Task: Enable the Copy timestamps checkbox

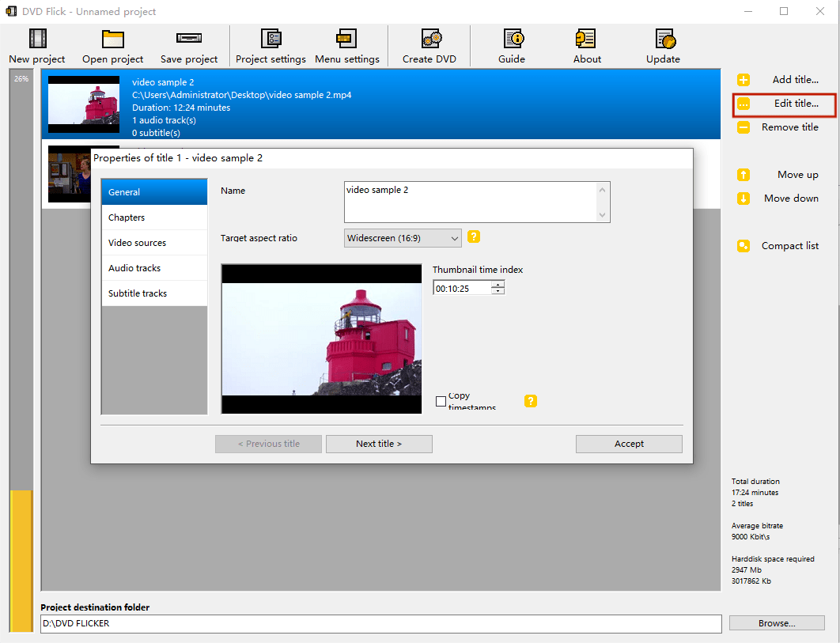Action: coord(441,402)
